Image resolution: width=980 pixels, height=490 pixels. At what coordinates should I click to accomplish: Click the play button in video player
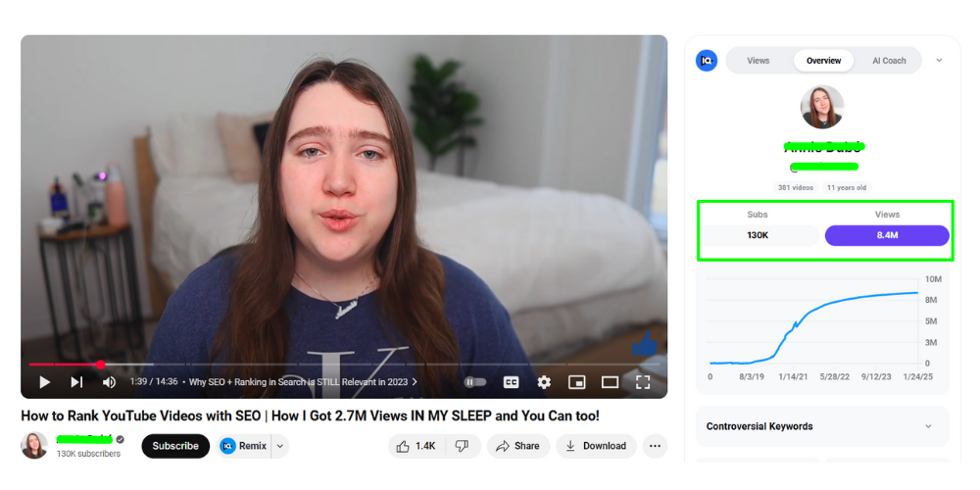point(44,382)
